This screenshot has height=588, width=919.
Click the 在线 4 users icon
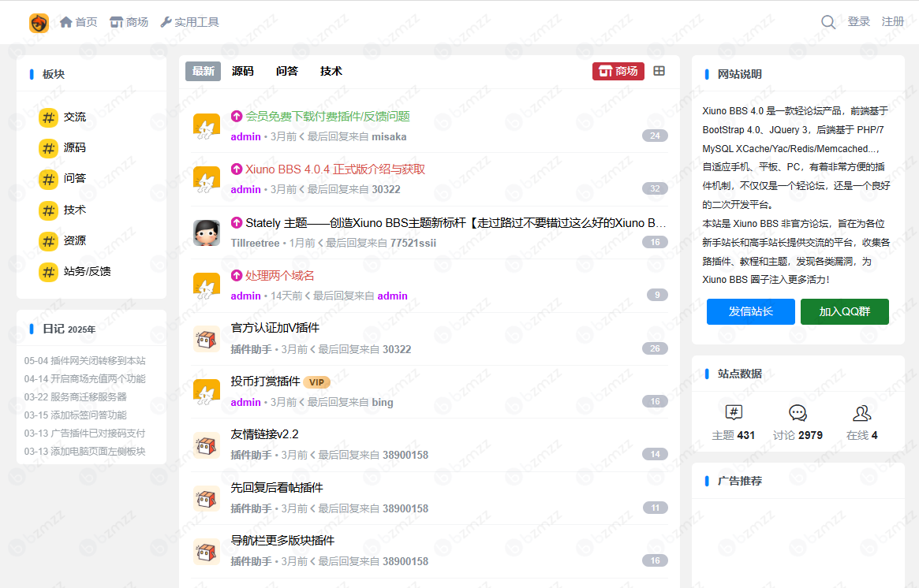(861, 413)
